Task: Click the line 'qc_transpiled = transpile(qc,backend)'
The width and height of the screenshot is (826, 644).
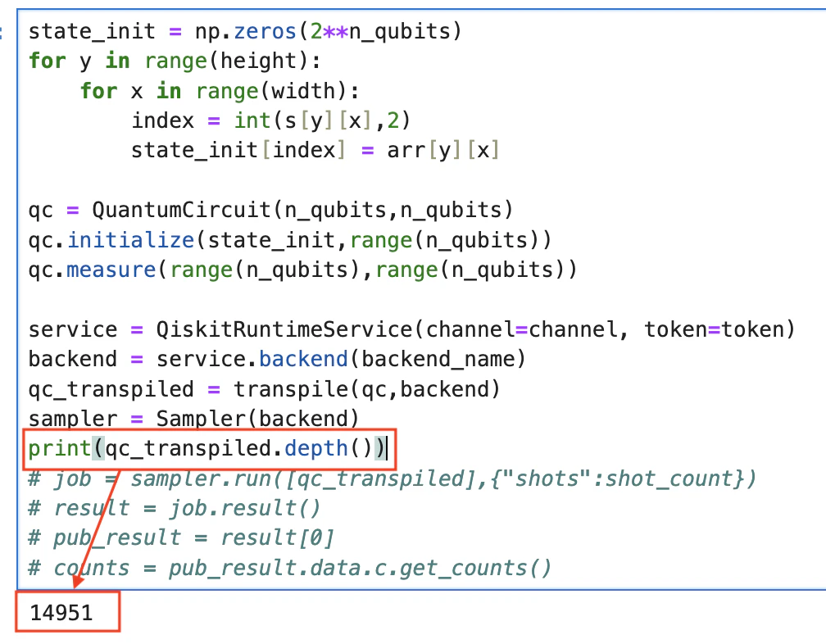Action: click(x=264, y=389)
